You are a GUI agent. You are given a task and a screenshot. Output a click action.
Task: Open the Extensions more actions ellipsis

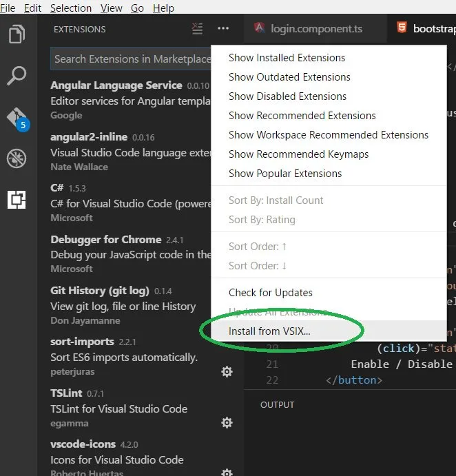[x=223, y=28]
